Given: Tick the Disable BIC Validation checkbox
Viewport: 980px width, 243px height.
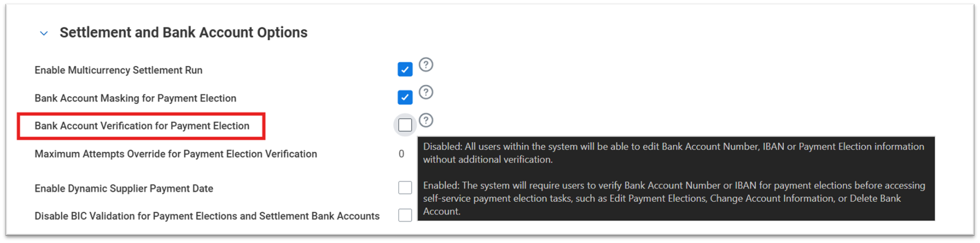Looking at the screenshot, I should click(x=405, y=215).
